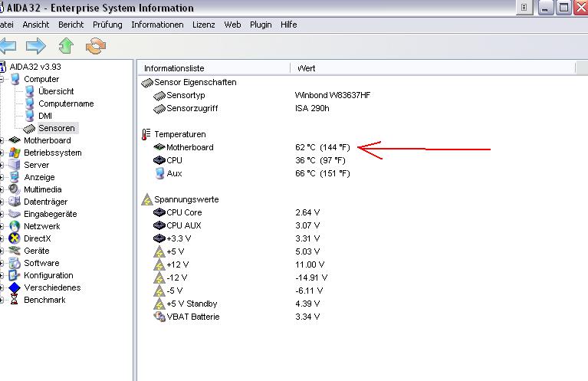Collapse the Computer tree node

[2, 79]
